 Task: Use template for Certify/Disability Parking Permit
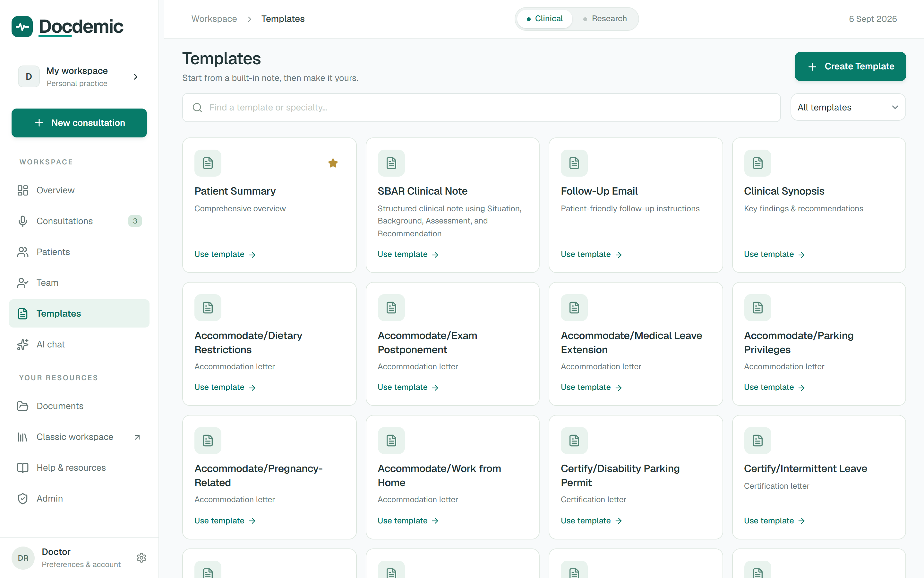pos(591,521)
